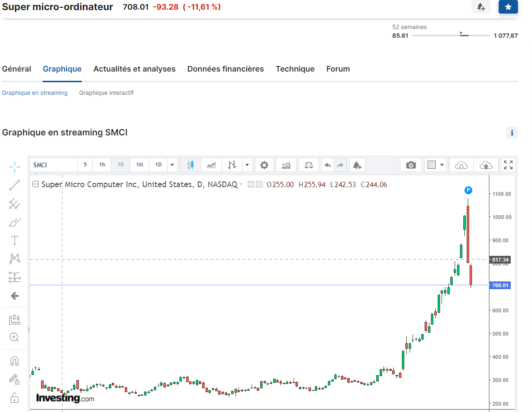532x412 pixels.
Task: Click the add alert bell button at top
Action: pos(481,7)
